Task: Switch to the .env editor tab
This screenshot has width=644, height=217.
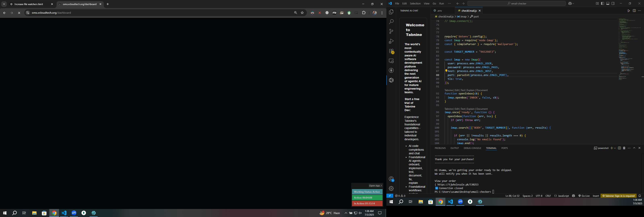Action: [440, 11]
